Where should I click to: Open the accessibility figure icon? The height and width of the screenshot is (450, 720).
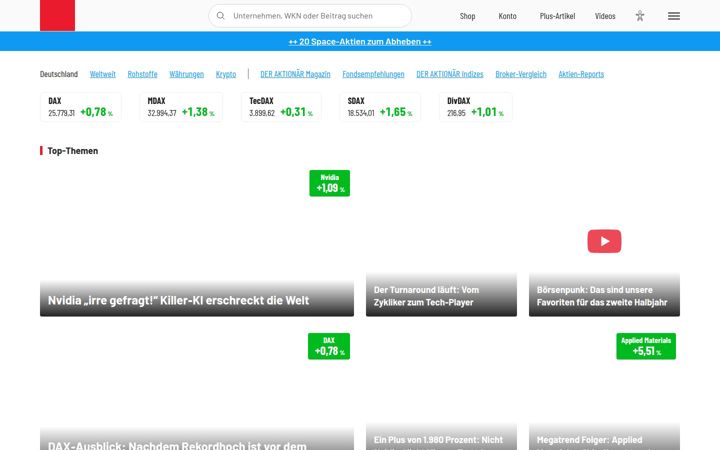[x=640, y=16]
